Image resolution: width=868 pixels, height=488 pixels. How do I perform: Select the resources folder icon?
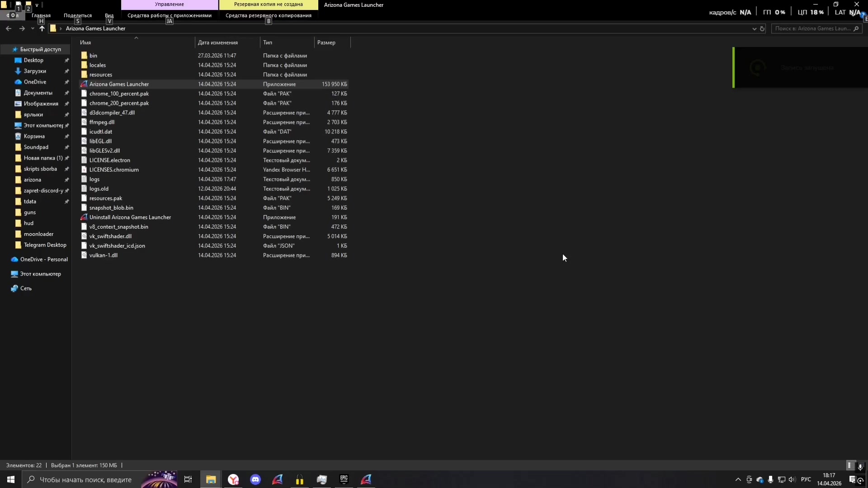pos(84,75)
